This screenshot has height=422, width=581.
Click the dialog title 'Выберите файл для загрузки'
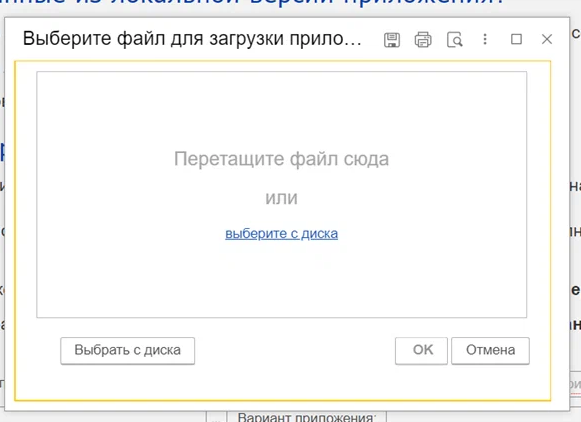(192, 39)
